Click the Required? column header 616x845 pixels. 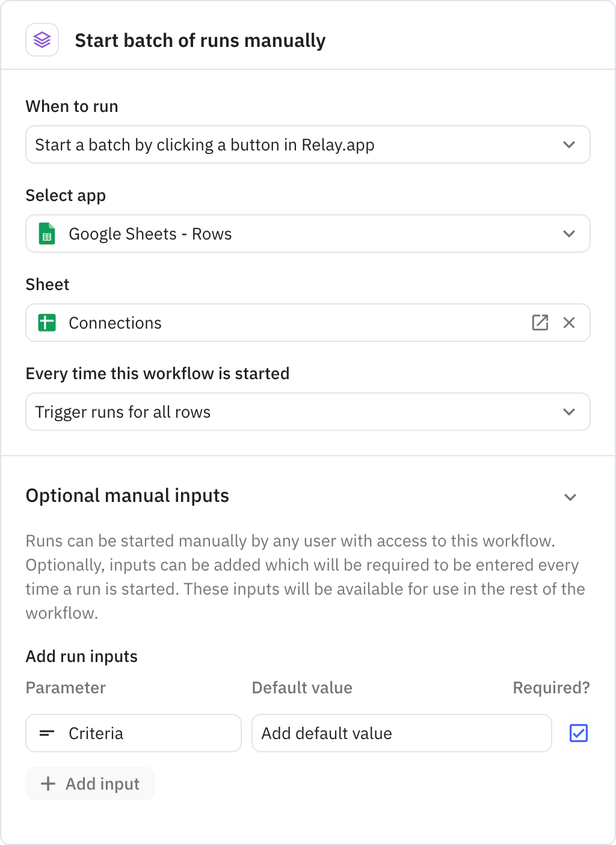point(550,687)
